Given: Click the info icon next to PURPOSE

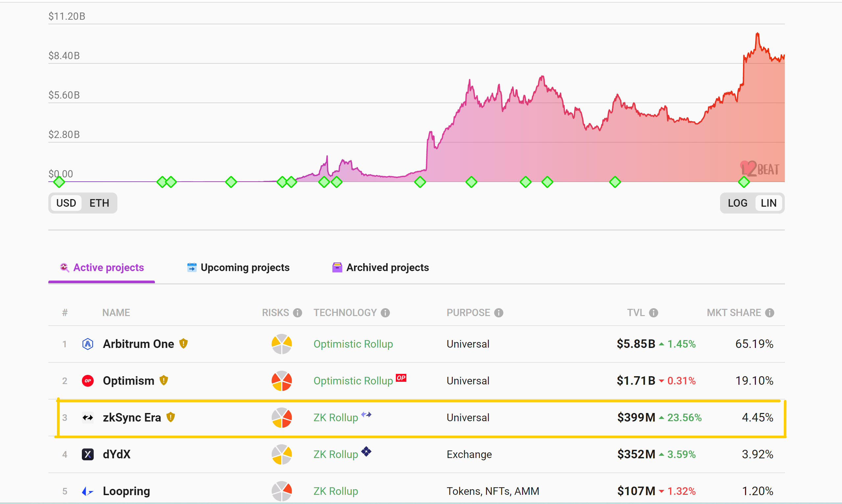Looking at the screenshot, I should click(x=499, y=313).
